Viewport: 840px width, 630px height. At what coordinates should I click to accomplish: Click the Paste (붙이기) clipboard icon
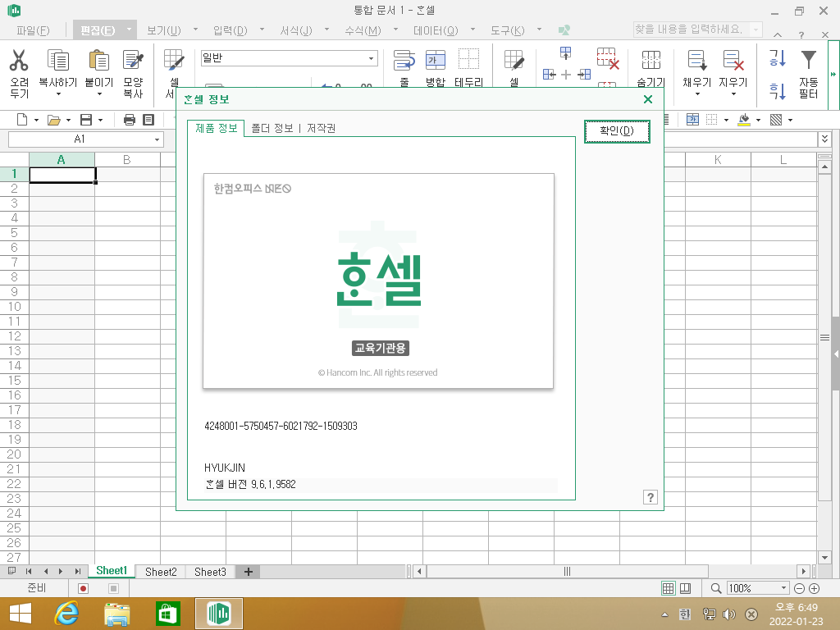coord(99,60)
